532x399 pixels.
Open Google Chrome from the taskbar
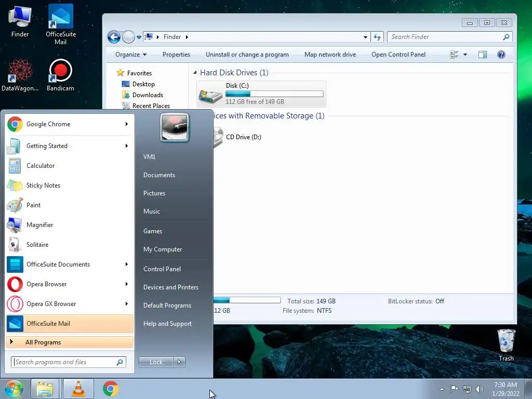pyautogui.click(x=110, y=389)
